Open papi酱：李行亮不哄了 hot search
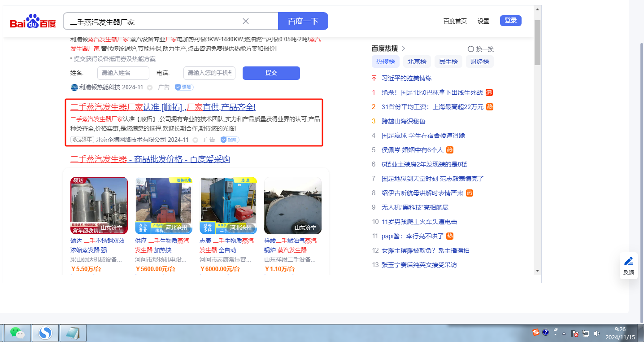The height and width of the screenshot is (342, 644). (x=413, y=236)
